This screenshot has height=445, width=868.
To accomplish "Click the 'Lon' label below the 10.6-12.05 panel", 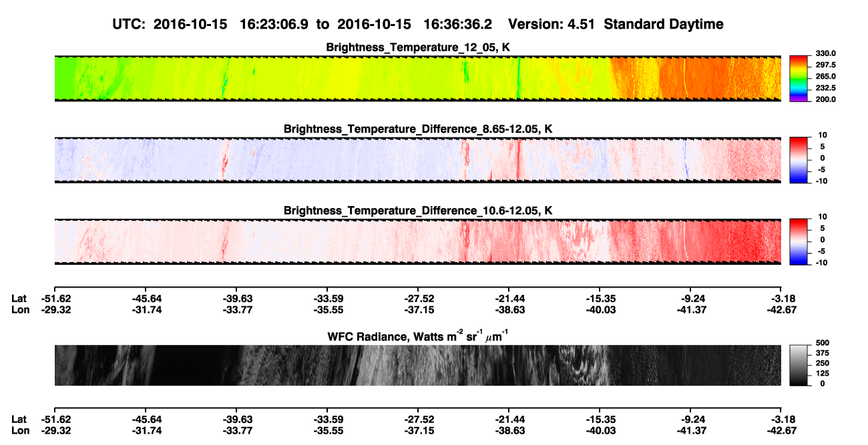I will click(20, 310).
